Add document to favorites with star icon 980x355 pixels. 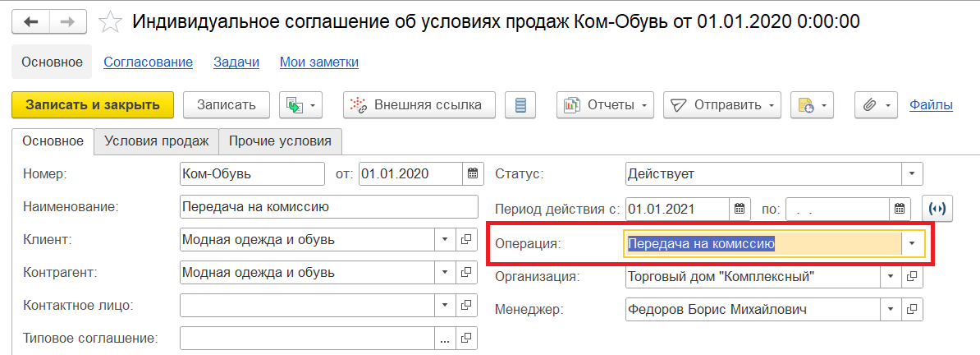point(111,22)
